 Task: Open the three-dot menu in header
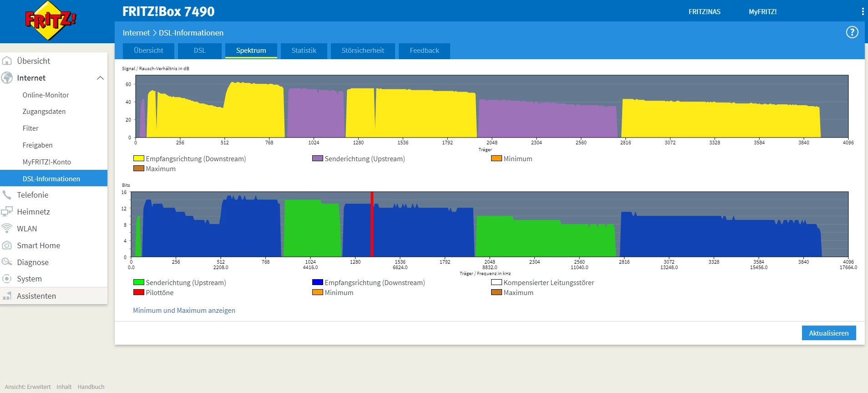pos(863,11)
